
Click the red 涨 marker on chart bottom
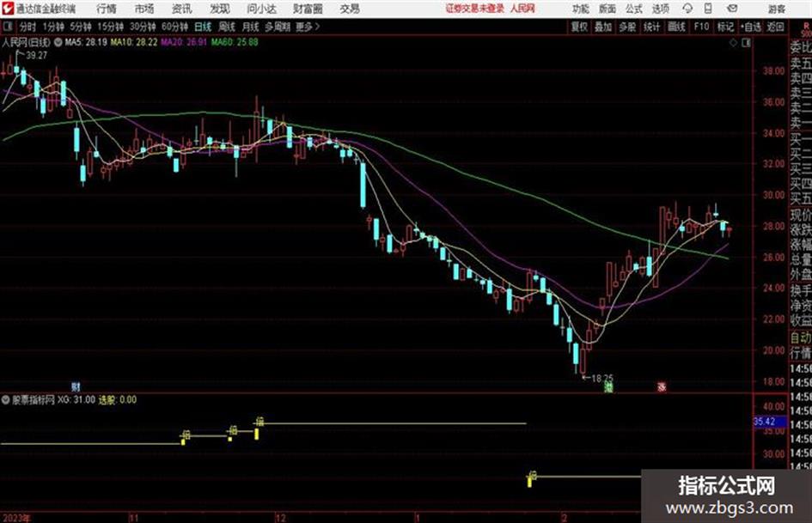click(662, 386)
